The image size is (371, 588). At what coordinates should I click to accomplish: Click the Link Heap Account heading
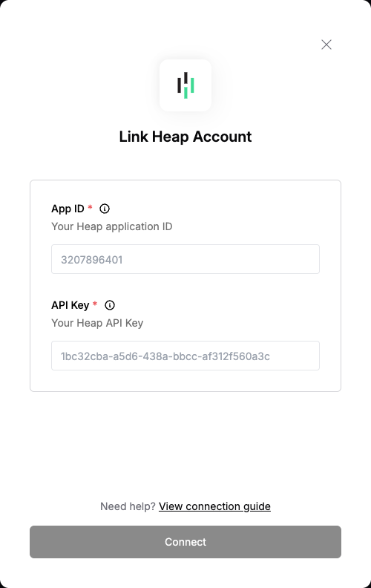tap(185, 137)
